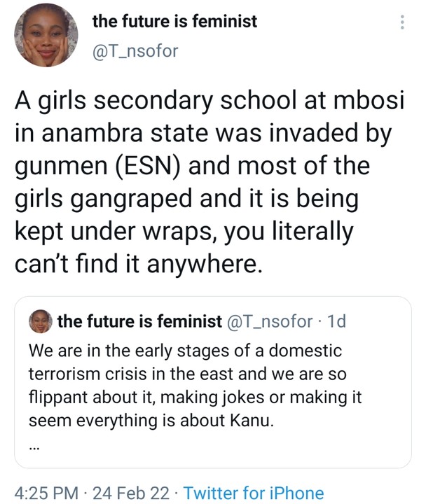Click the small avatar in the quoted tweet
This screenshot has height=504, width=426.
(41, 322)
